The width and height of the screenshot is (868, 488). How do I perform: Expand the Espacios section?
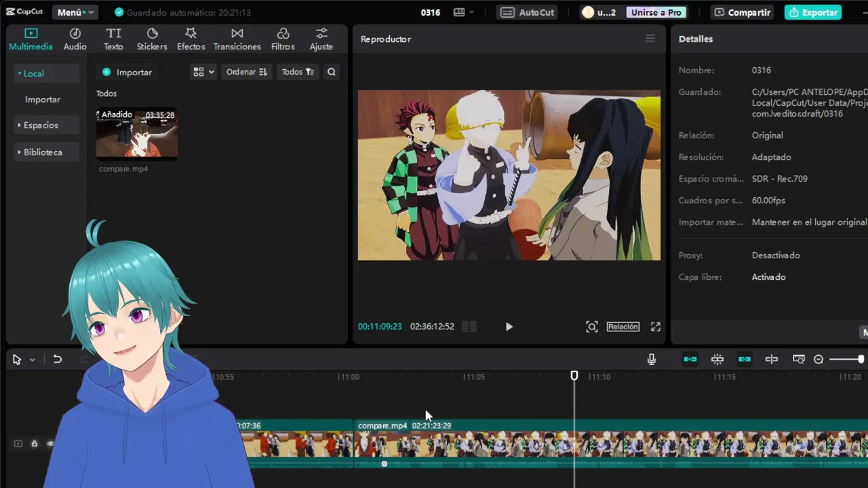[x=46, y=125]
